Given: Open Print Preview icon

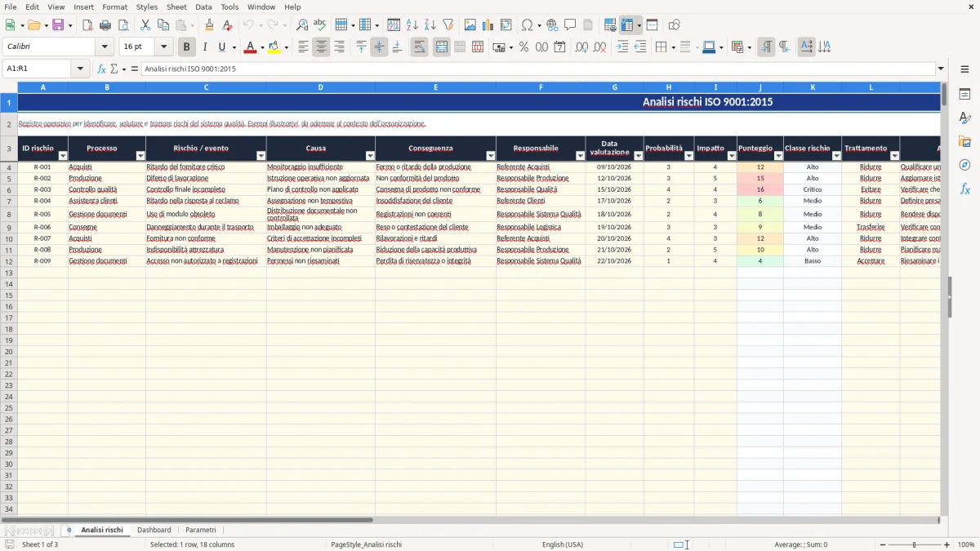Looking at the screenshot, I should click(x=123, y=25).
